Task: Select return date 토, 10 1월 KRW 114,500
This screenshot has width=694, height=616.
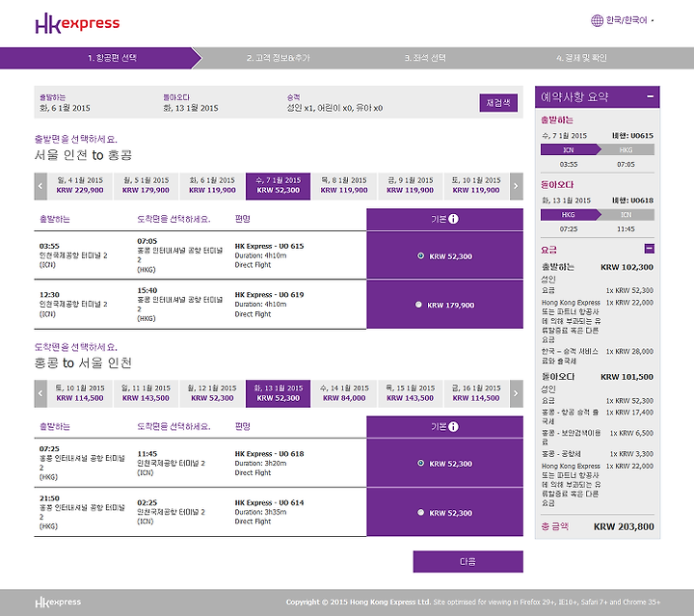Action: (x=80, y=393)
